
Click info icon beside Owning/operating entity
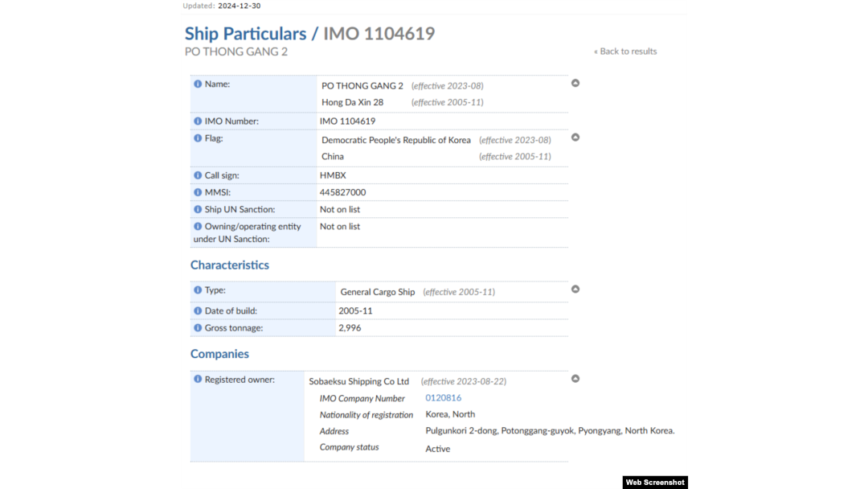[198, 227]
